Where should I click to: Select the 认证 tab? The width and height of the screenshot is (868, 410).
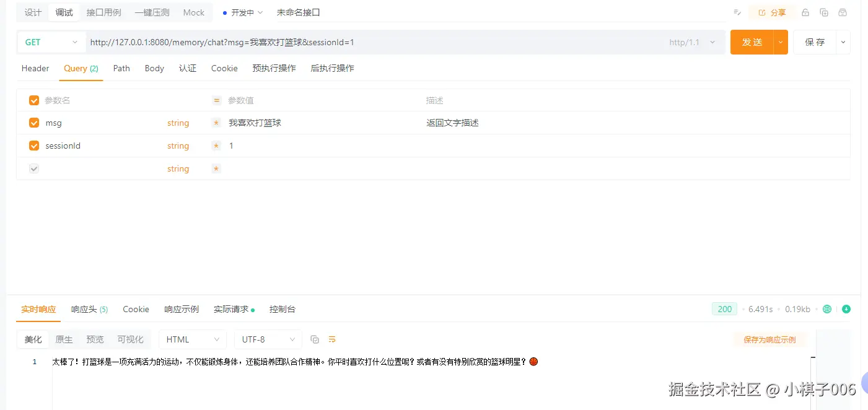[188, 68]
